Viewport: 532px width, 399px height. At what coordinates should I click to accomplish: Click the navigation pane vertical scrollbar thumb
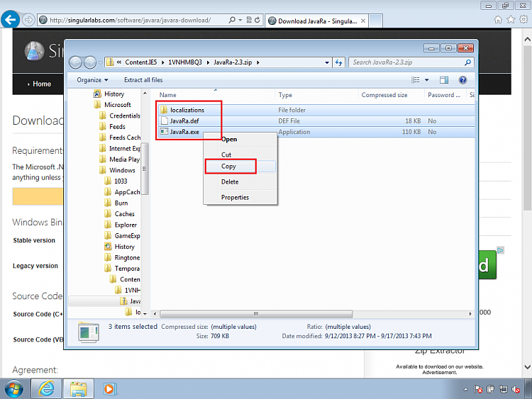[x=145, y=169]
